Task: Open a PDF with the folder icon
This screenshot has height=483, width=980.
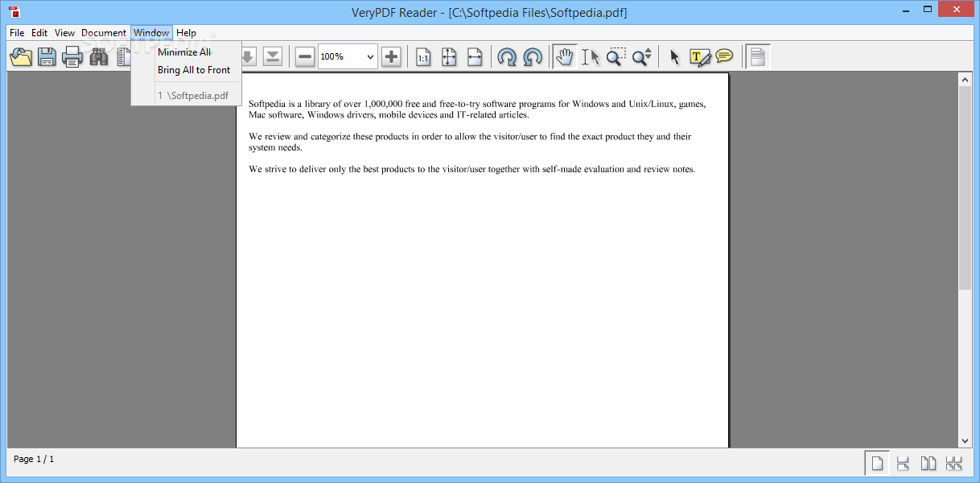Action: pyautogui.click(x=21, y=56)
